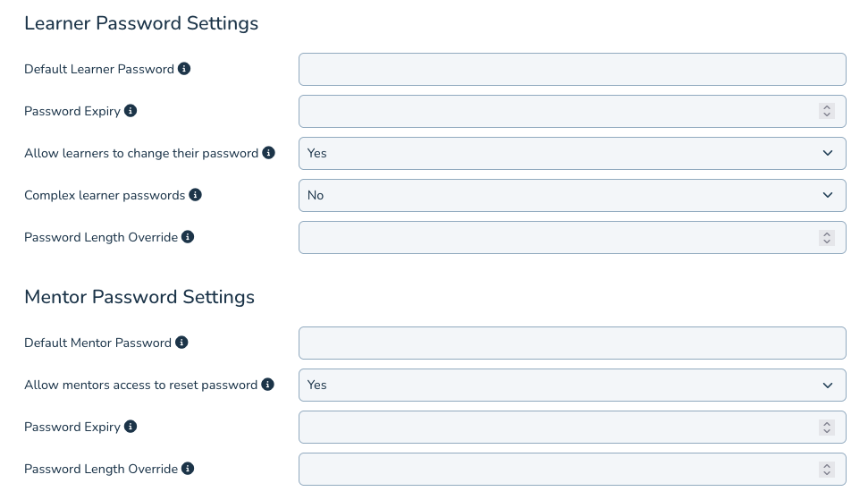Viewport: 868px width, 500px height.
Task: Click info icon for mentor Password Length Override
Action: [x=188, y=469]
